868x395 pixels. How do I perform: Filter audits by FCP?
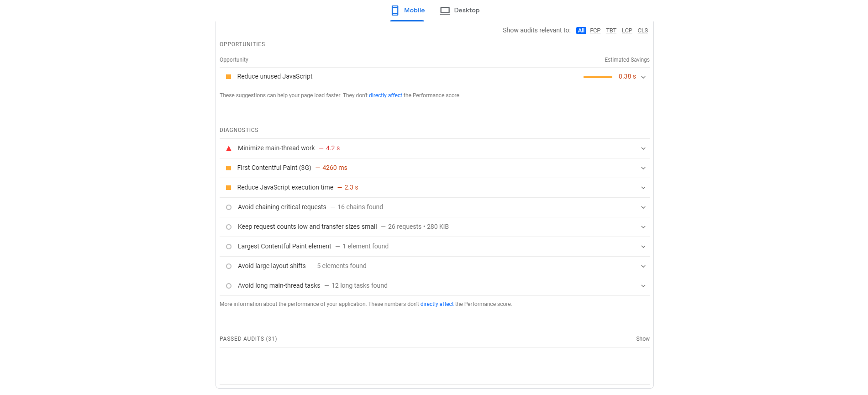(595, 31)
